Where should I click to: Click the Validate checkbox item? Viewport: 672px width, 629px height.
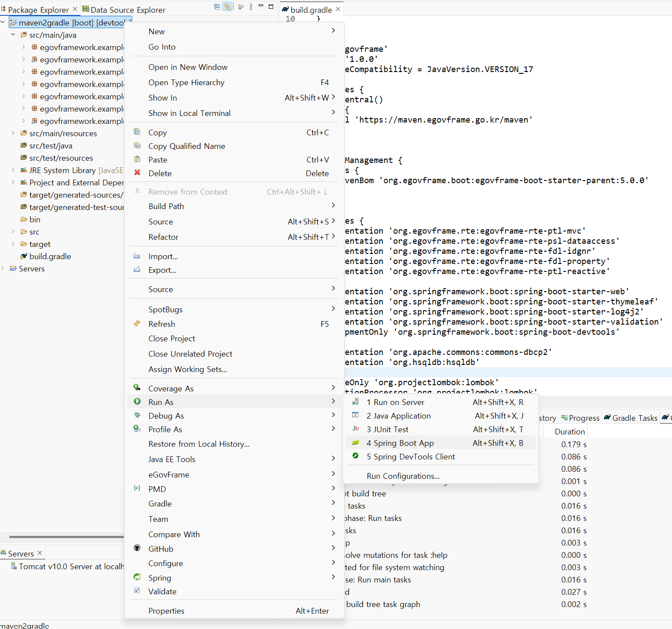[137, 591]
